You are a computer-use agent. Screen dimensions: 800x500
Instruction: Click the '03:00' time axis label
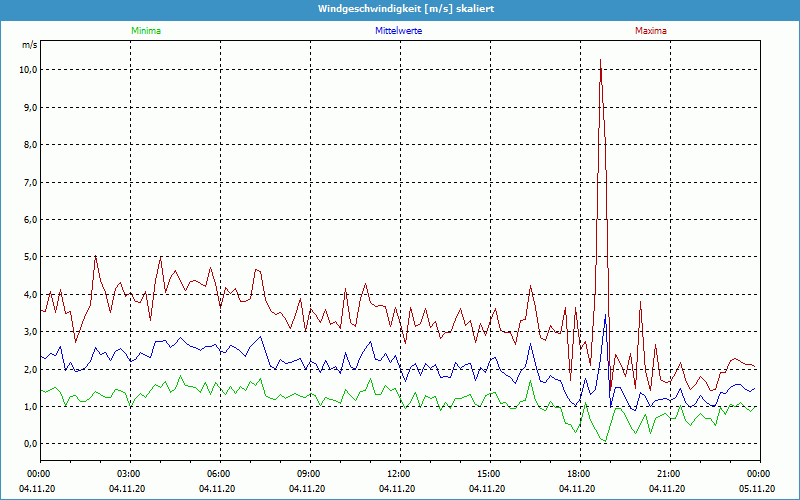(129, 474)
